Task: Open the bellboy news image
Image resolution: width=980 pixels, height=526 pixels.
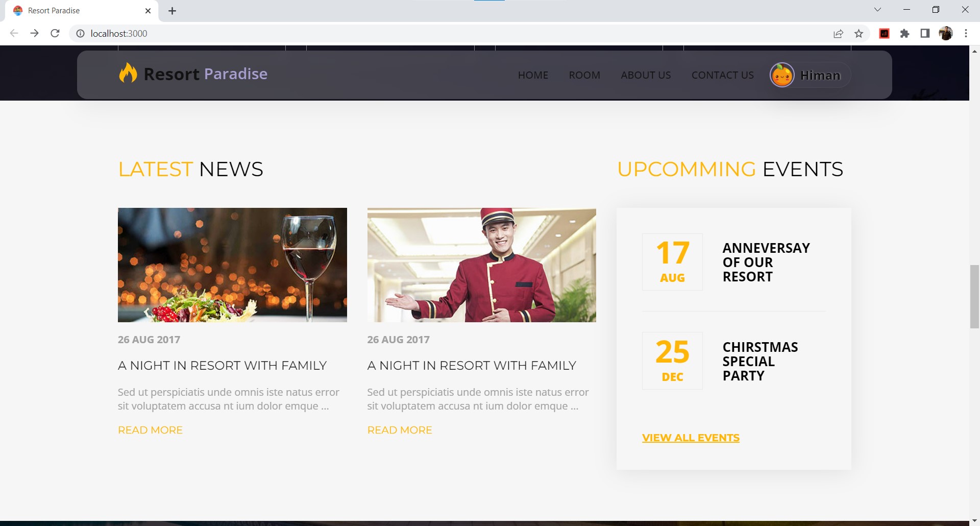Action: pos(482,265)
